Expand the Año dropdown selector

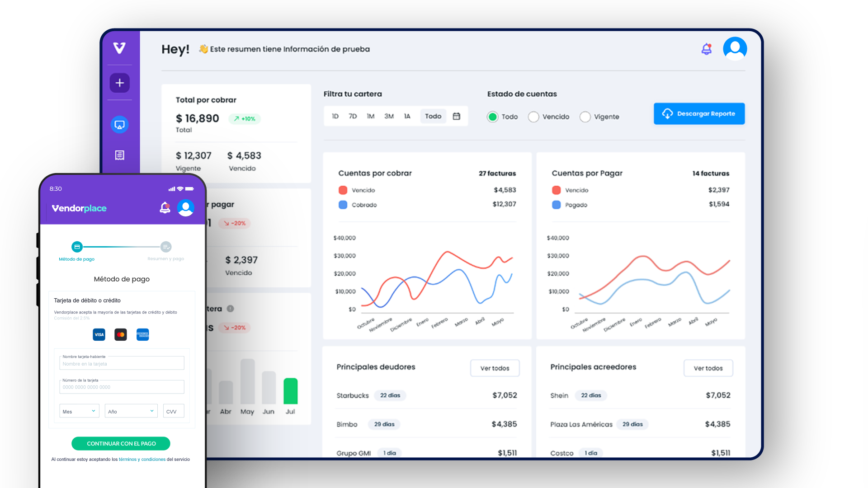click(131, 411)
